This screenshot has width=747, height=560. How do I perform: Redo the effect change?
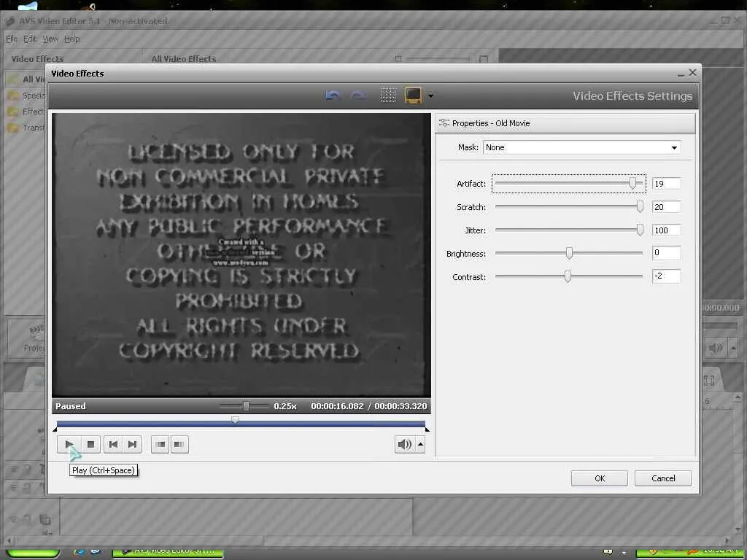358,96
